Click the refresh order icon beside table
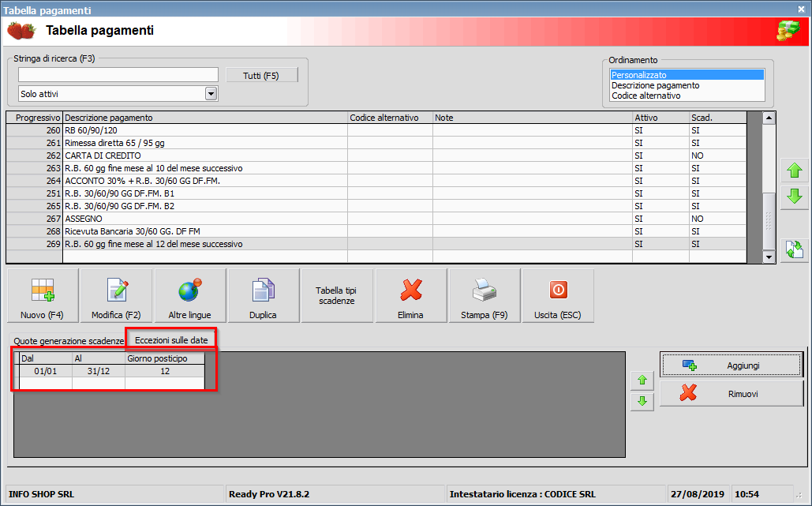This screenshot has height=506, width=812. pyautogui.click(x=795, y=249)
